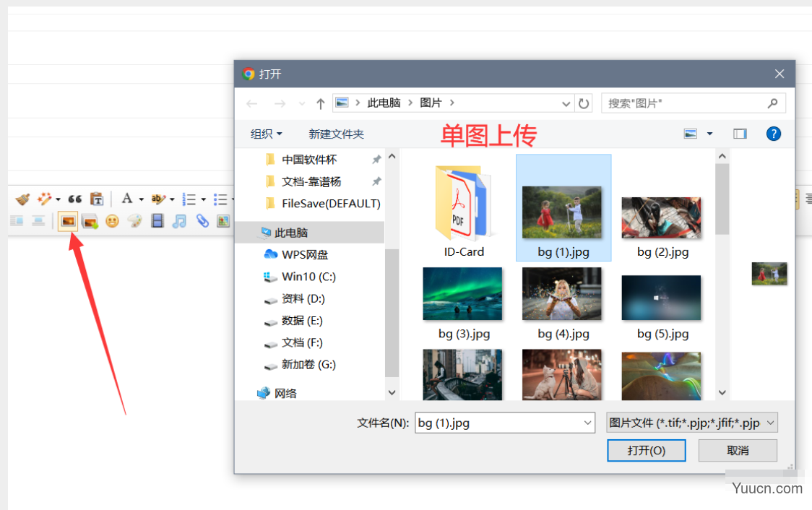Toggle the preview pane
Screen dimensions: 812x510
[740, 134]
